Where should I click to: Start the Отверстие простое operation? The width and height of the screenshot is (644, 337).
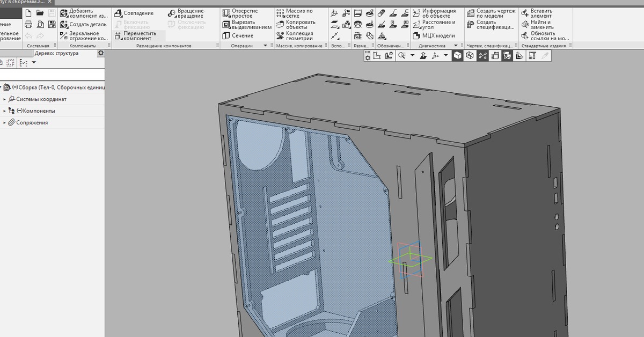click(240, 13)
